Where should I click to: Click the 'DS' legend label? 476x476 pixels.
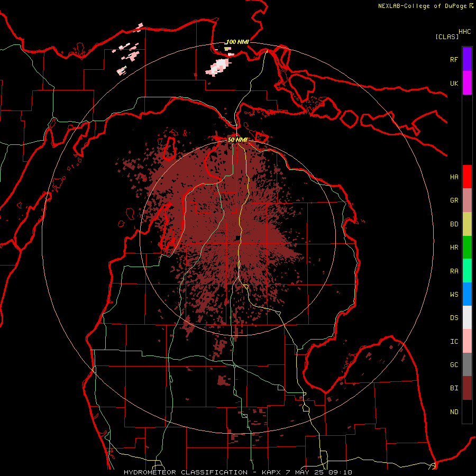click(x=454, y=318)
